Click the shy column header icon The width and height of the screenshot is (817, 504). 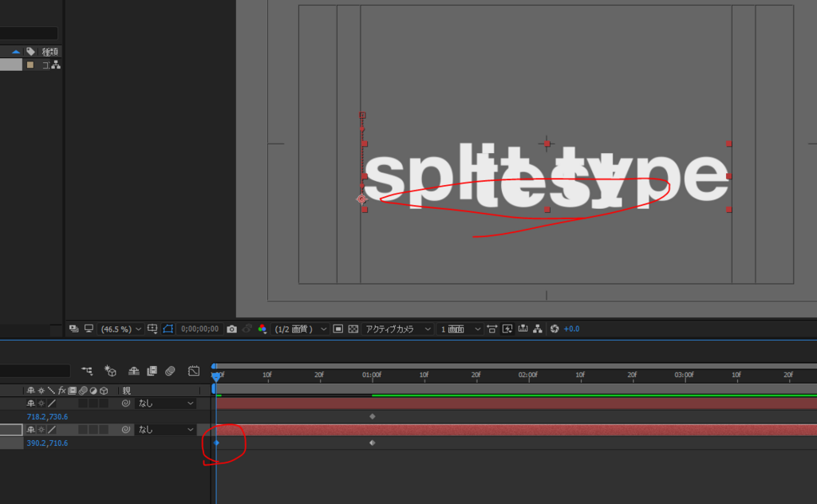tap(31, 391)
